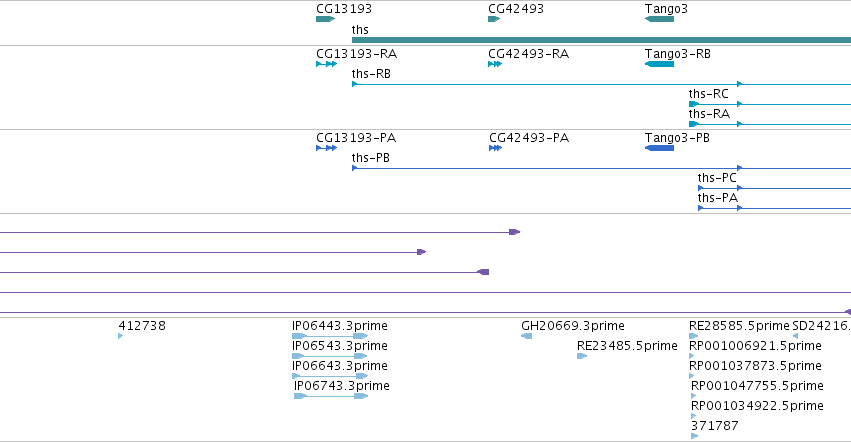This screenshot has width=851, height=442.
Task: Click the RP001034922.5prime label
Action: (x=757, y=406)
